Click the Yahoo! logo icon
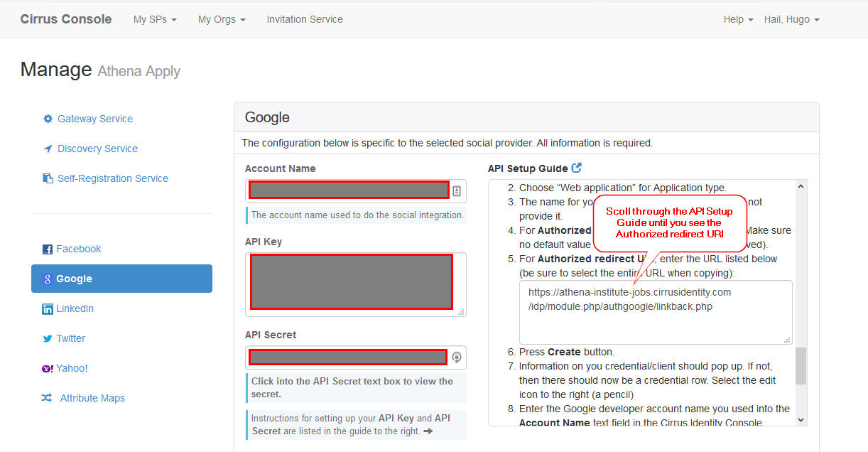Screen dimensions: 868x452 click(48, 369)
